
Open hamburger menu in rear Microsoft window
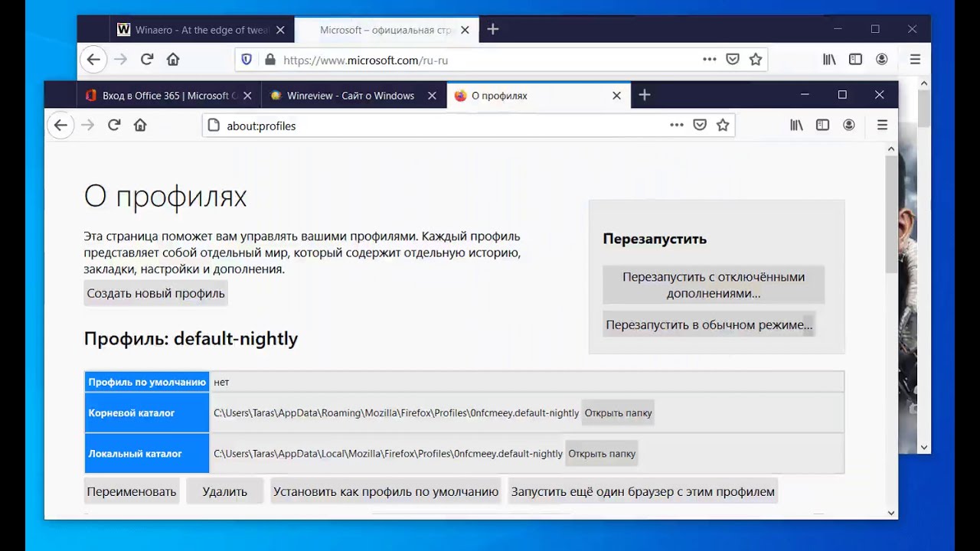point(915,60)
